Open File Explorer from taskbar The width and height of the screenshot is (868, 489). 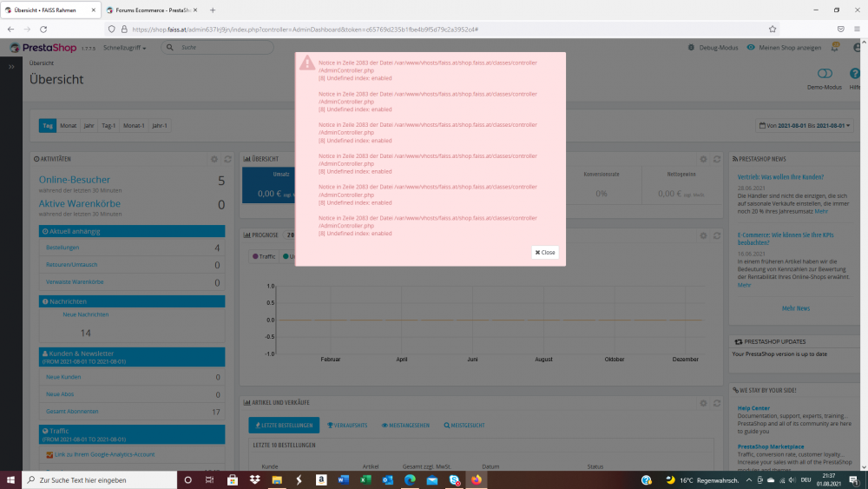click(x=277, y=480)
